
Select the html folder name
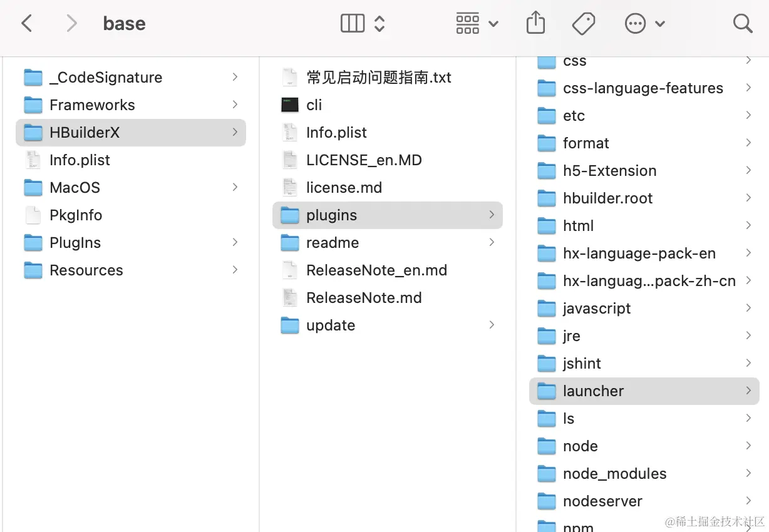579,226
